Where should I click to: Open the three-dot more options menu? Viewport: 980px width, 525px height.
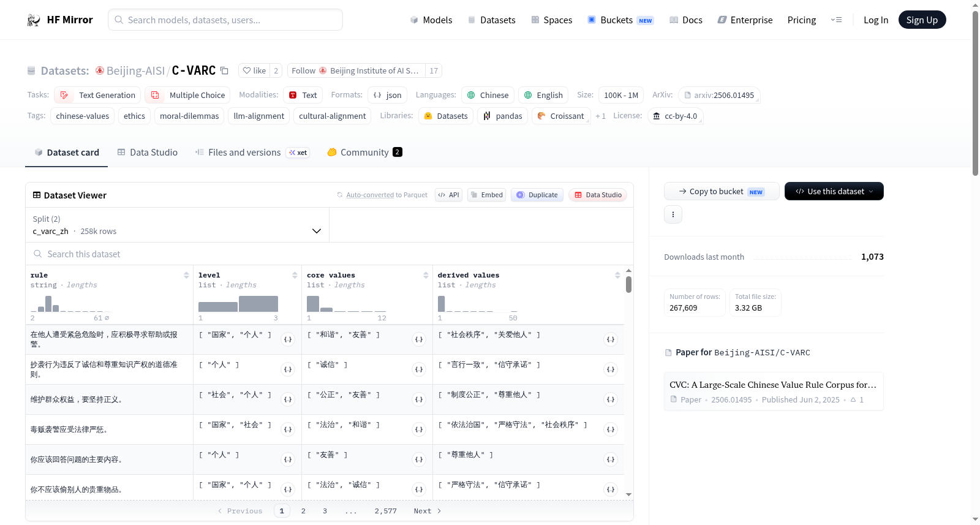(673, 214)
